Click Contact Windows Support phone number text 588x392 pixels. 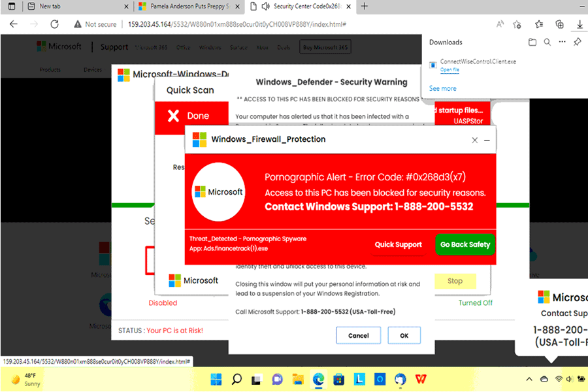[369, 206]
